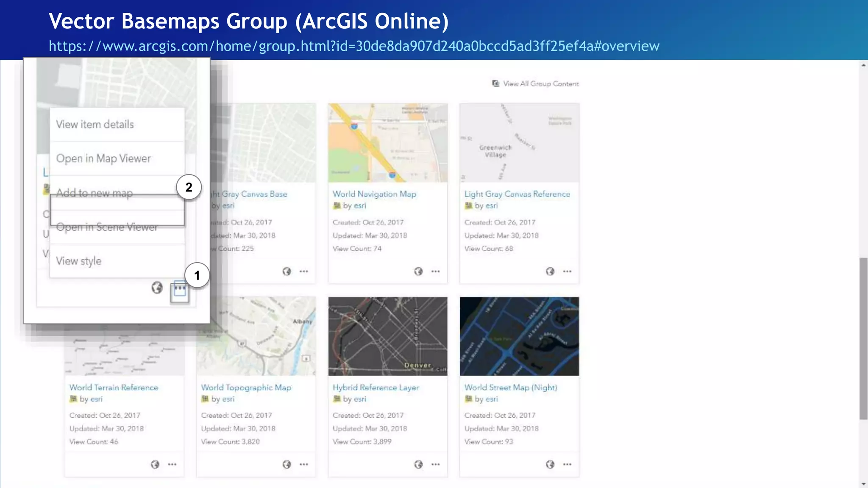Open World Street Map (Night) title

click(511, 387)
